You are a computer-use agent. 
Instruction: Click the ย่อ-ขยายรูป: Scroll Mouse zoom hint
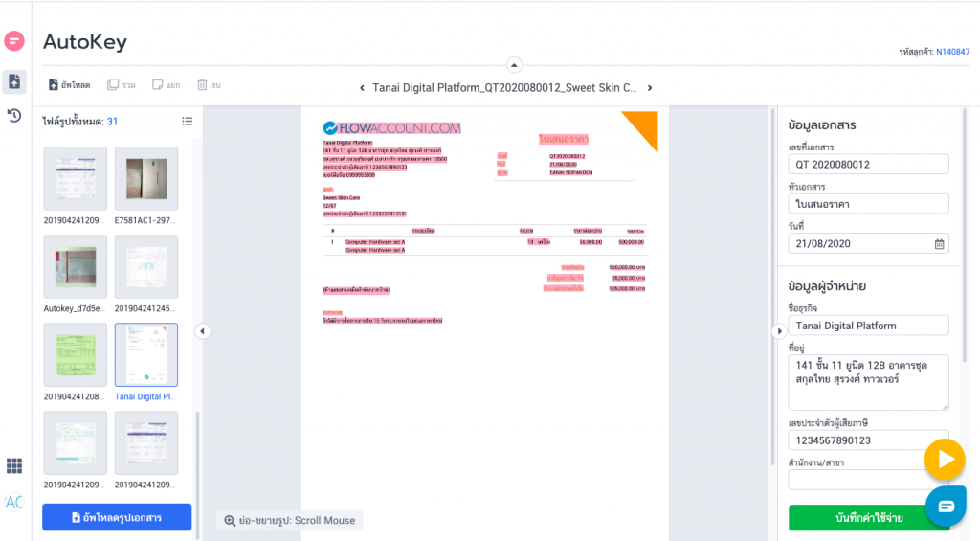(x=290, y=520)
